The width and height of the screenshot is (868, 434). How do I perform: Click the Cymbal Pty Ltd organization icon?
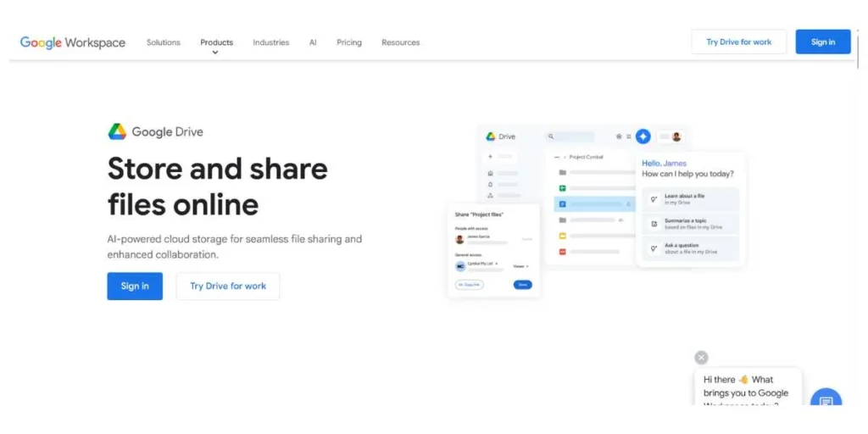[x=460, y=266]
